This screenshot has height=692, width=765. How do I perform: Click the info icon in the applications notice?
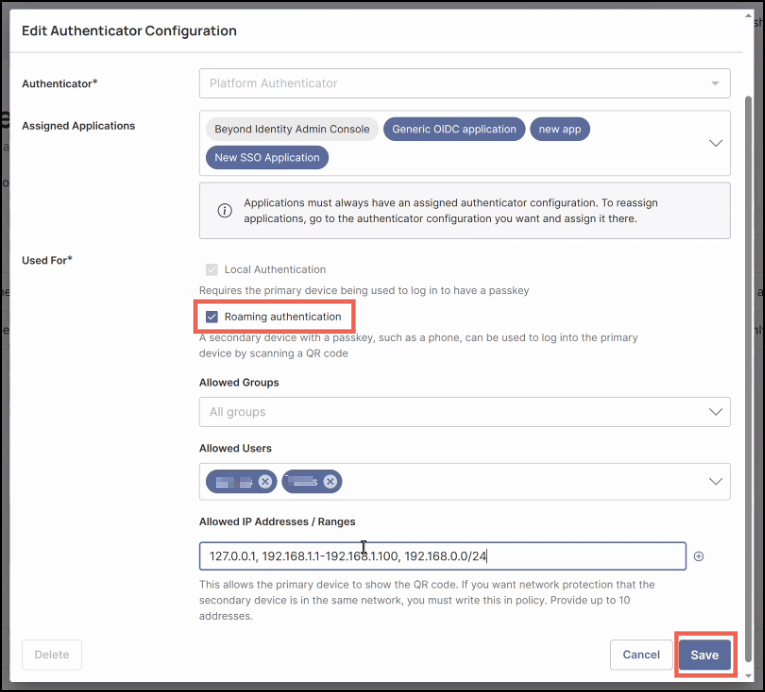[x=225, y=210]
